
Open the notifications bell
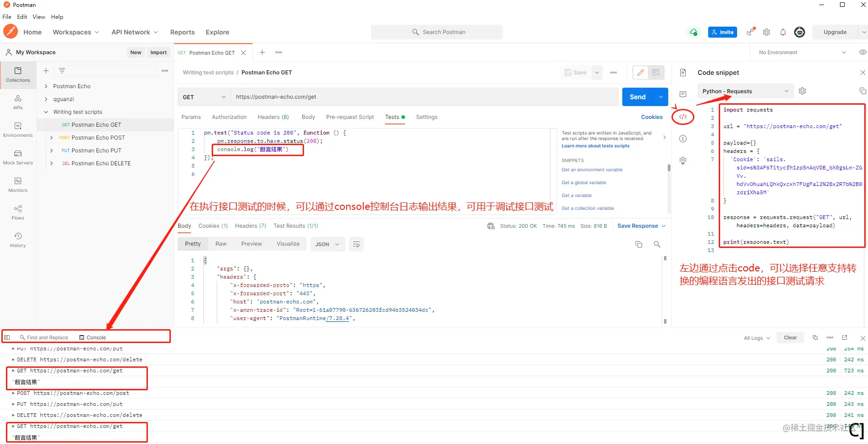tap(783, 32)
